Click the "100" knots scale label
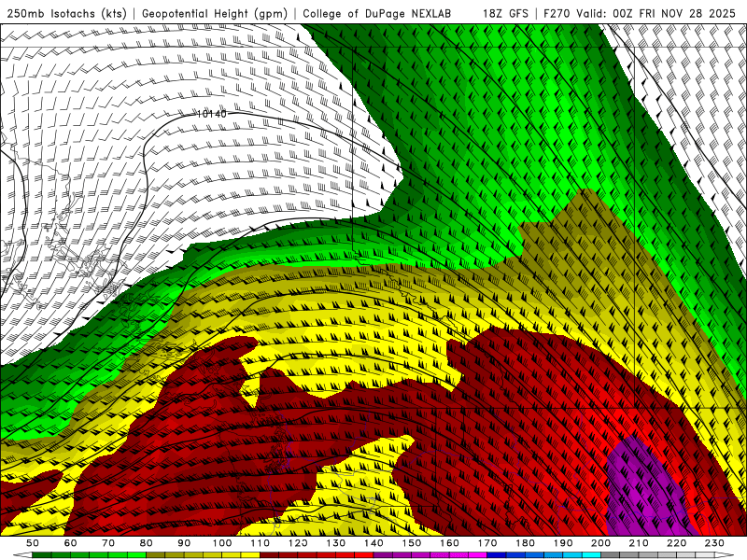 [222, 543]
